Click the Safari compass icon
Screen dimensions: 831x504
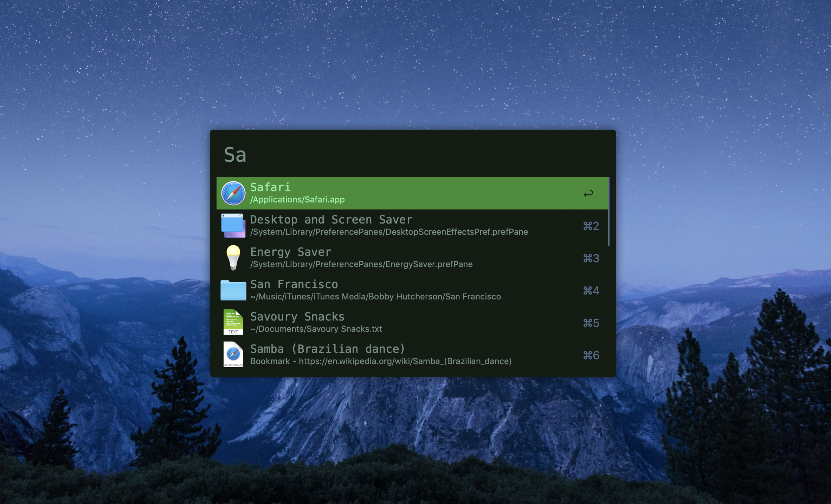click(233, 193)
